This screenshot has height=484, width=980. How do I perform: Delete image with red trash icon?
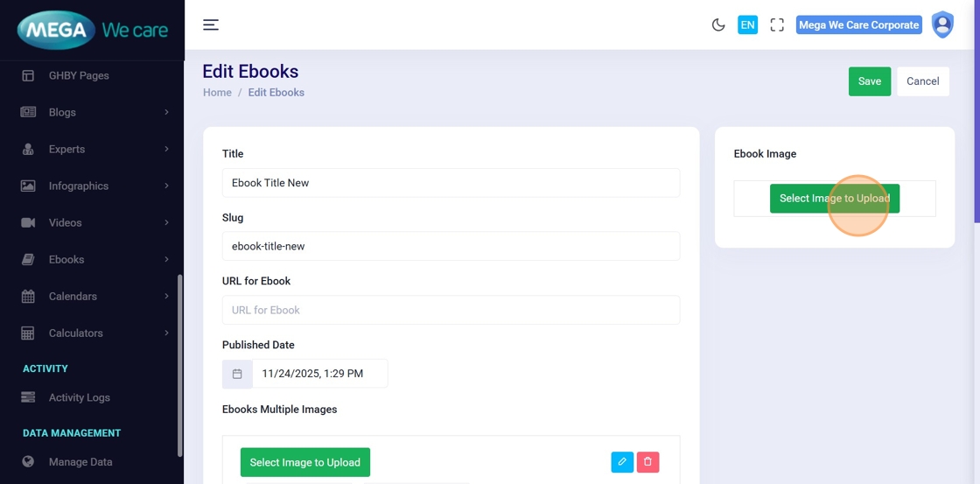point(647,461)
